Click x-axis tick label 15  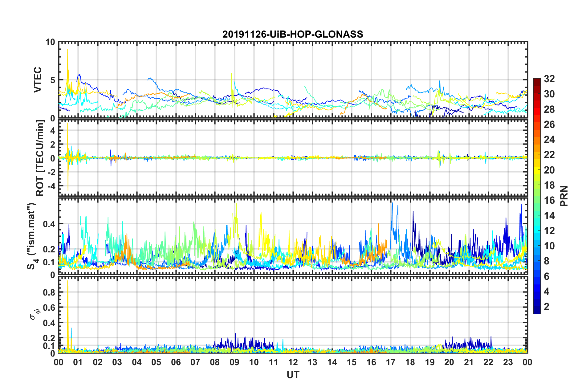coord(352,362)
